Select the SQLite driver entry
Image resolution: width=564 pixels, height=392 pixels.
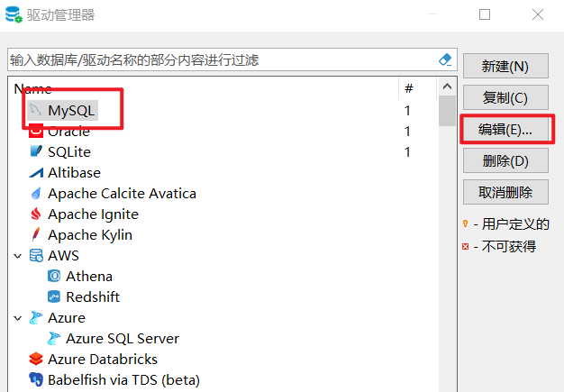click(x=69, y=151)
